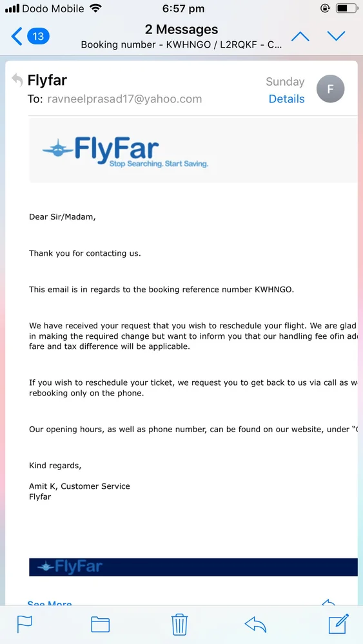This screenshot has width=363, height=644.
Task: Tap the battery indicator in status bar
Action: click(347, 8)
